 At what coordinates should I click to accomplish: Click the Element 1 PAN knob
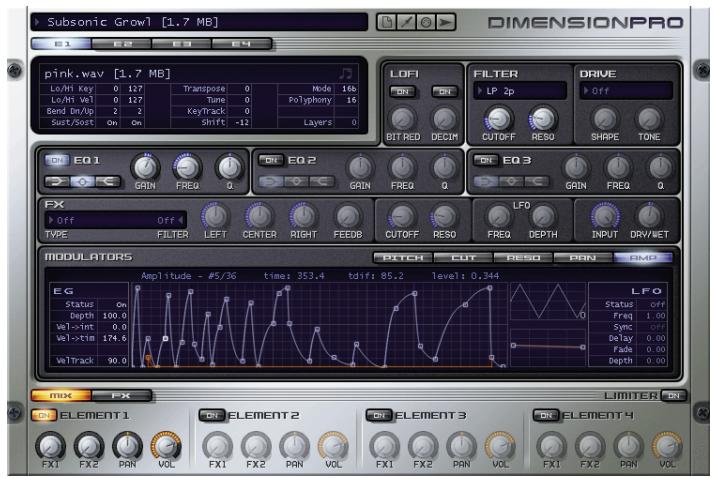pos(128,446)
